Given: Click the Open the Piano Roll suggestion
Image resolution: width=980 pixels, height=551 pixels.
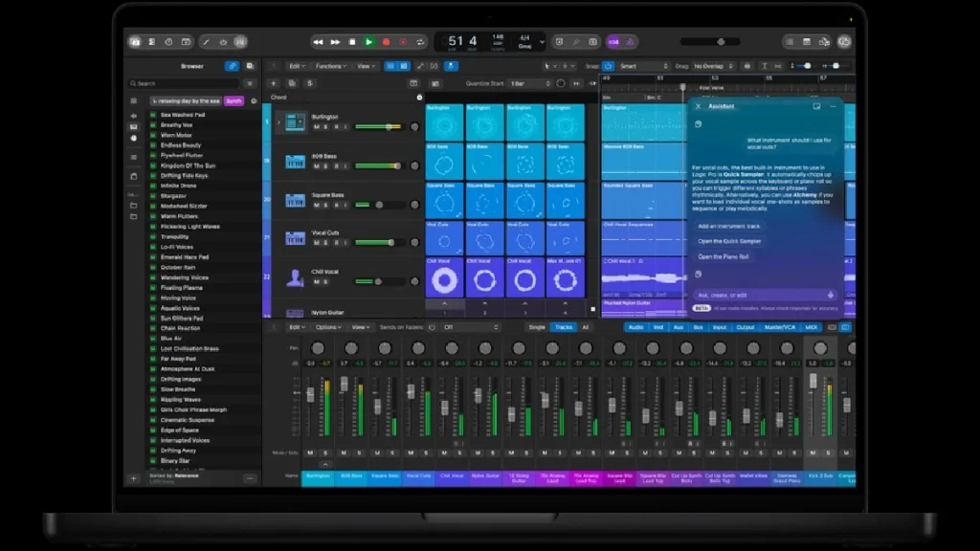Looking at the screenshot, I should [x=724, y=256].
